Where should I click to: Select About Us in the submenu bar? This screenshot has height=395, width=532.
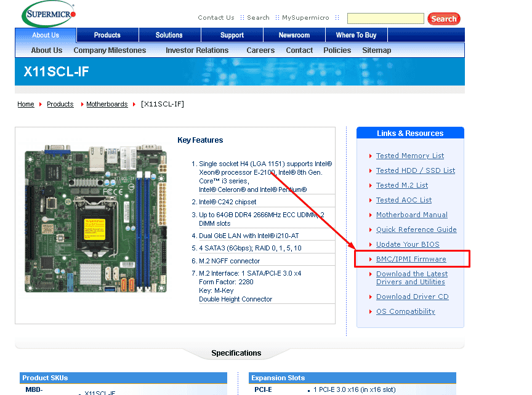46,50
